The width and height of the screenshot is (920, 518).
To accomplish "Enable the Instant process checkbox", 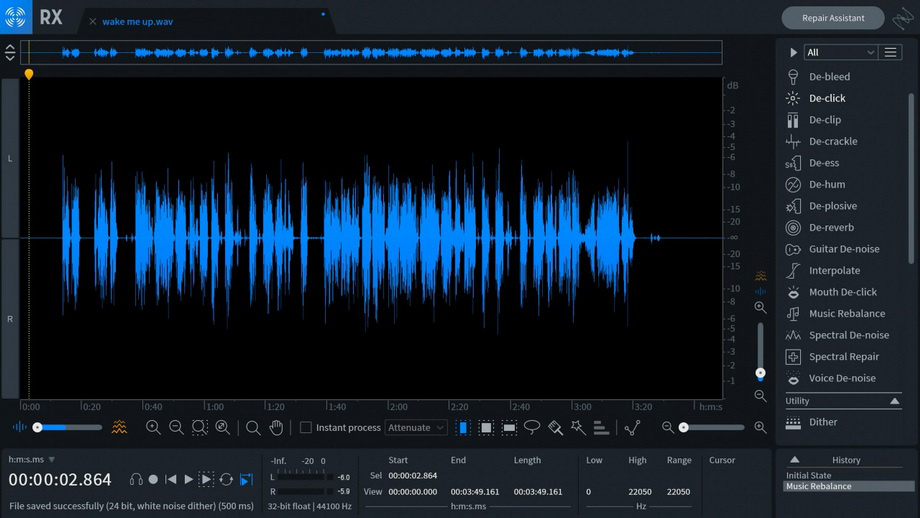I will point(306,428).
